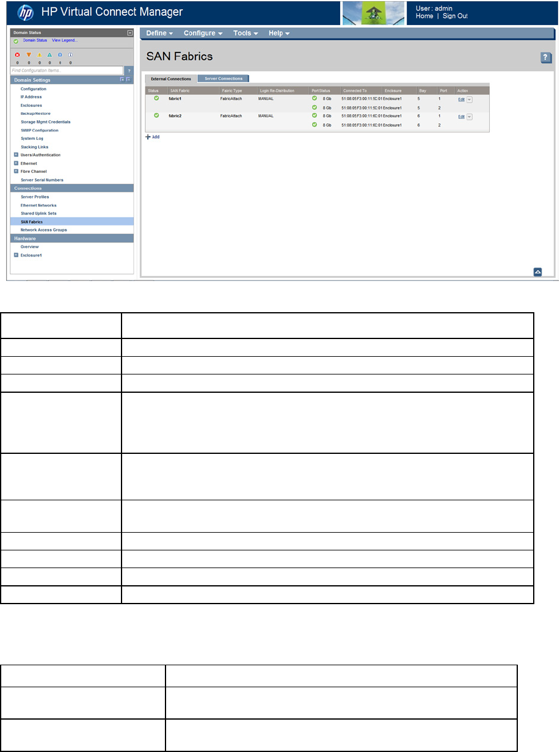Screen dimensions: 560x752
Task: Open Enclosures in Domain Settings
Action: click(x=31, y=106)
